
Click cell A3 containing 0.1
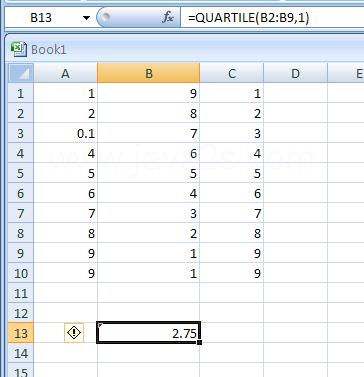(65, 133)
